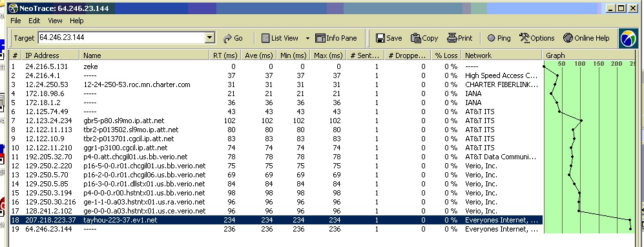644x247 pixels.
Task: Click the Graph column header
Action: 589,55
